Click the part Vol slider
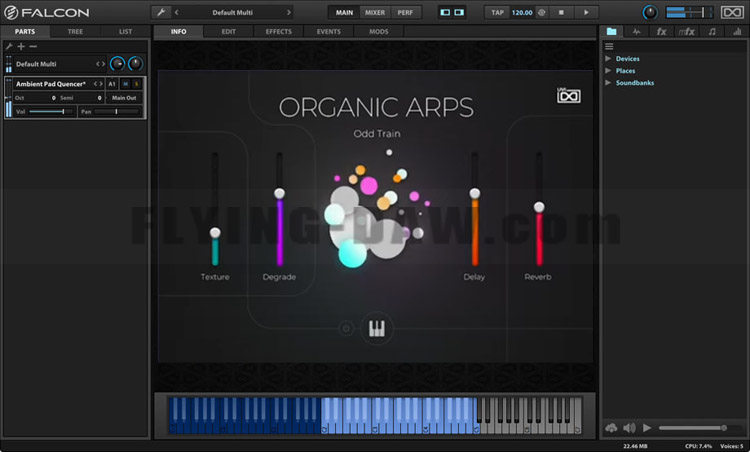This screenshot has height=452, width=750. click(x=51, y=111)
